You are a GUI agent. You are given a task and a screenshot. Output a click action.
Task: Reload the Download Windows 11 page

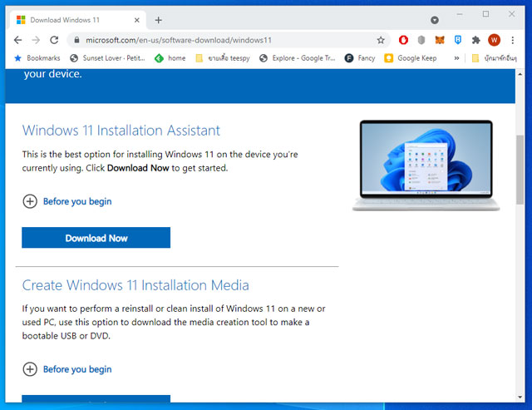[x=54, y=40]
